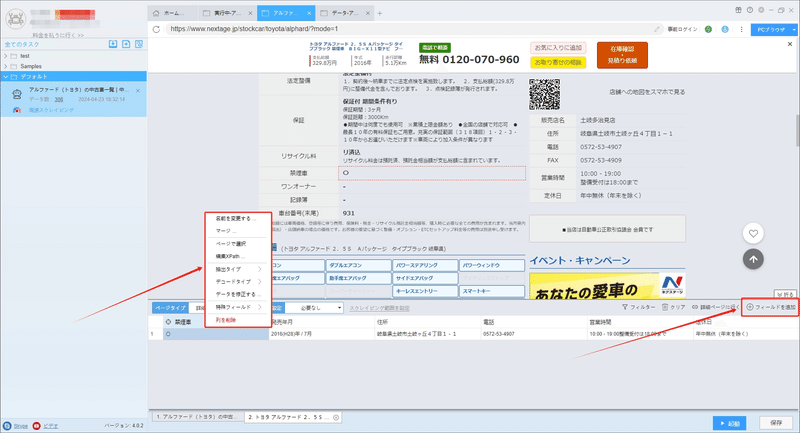Close the bottom page tab 2. トヨタ アルファード
This screenshot has width=800, height=433.
336,417
